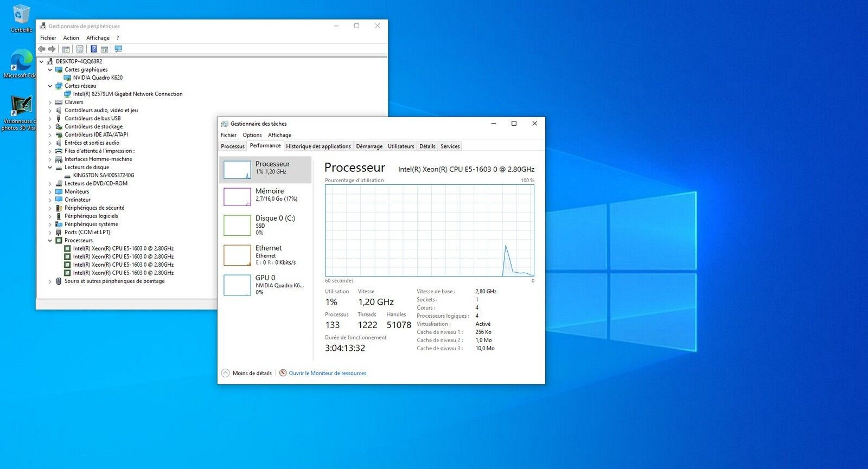Click the Contrôleurs de bus USB icon
Screen dimensions: 868x469
[59, 118]
